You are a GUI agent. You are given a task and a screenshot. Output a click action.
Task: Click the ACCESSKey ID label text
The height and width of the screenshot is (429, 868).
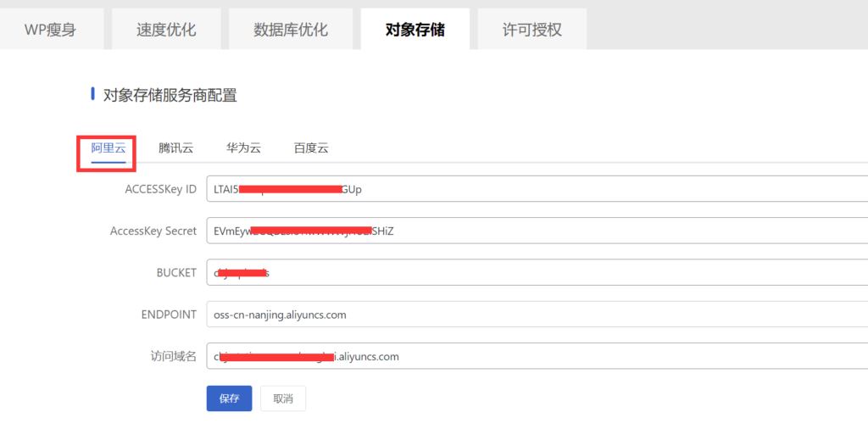[160, 189]
